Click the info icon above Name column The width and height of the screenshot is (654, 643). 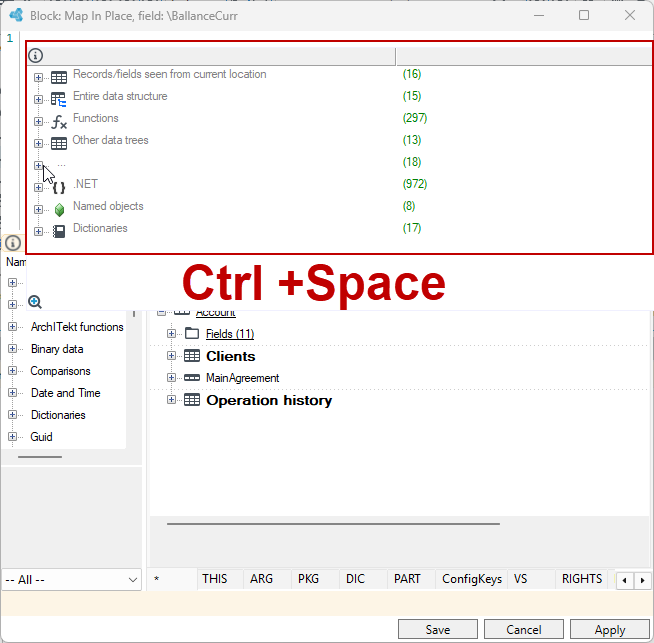click(13, 243)
